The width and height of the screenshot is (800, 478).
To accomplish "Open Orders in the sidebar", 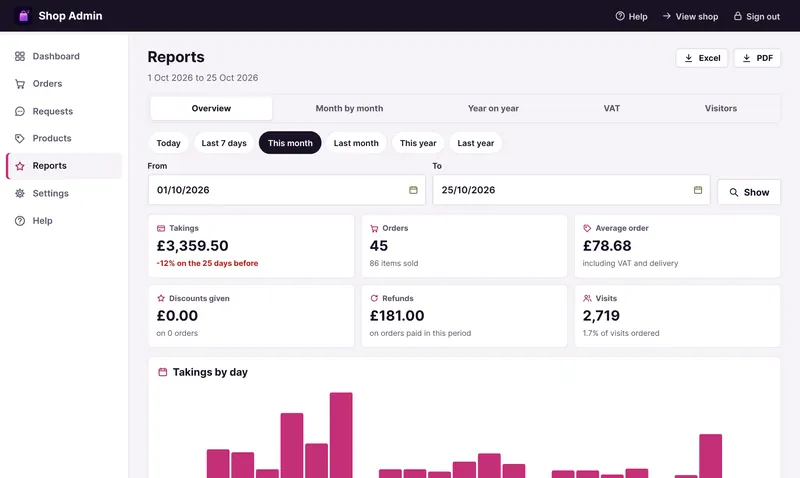I will point(64,84).
